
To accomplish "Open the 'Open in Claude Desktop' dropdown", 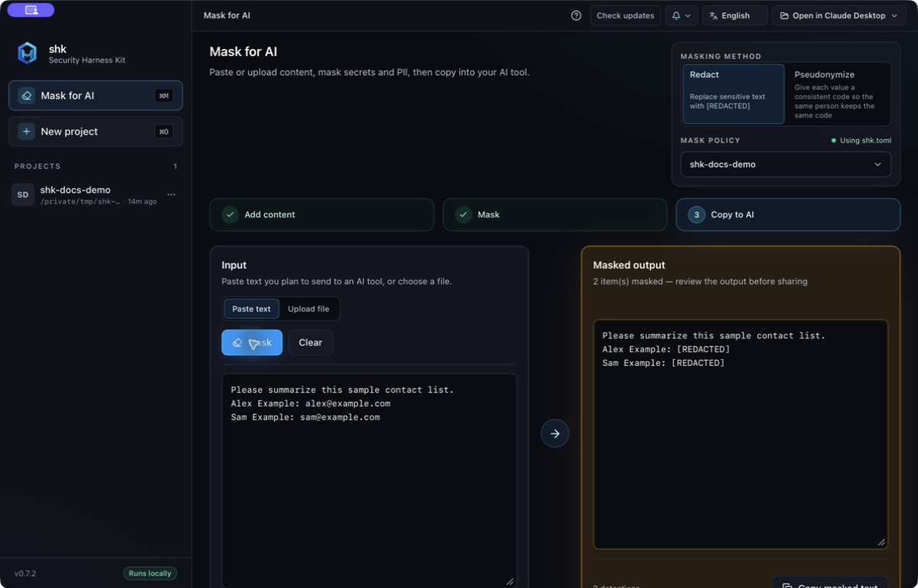I will click(x=838, y=16).
